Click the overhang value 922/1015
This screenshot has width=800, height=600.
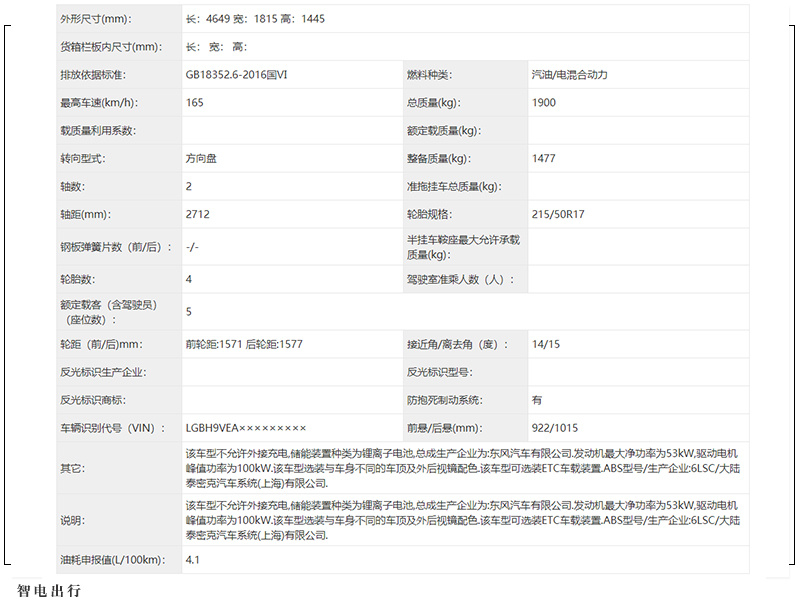tap(555, 428)
